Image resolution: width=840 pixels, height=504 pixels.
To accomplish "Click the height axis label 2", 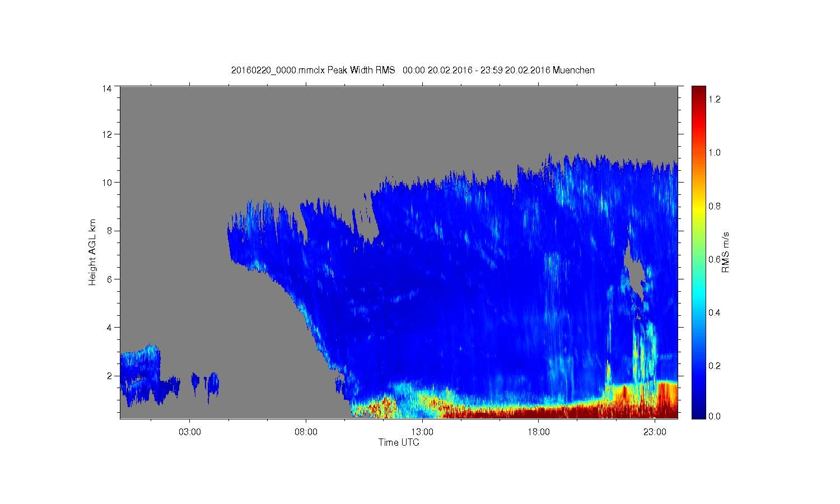I will point(109,376).
